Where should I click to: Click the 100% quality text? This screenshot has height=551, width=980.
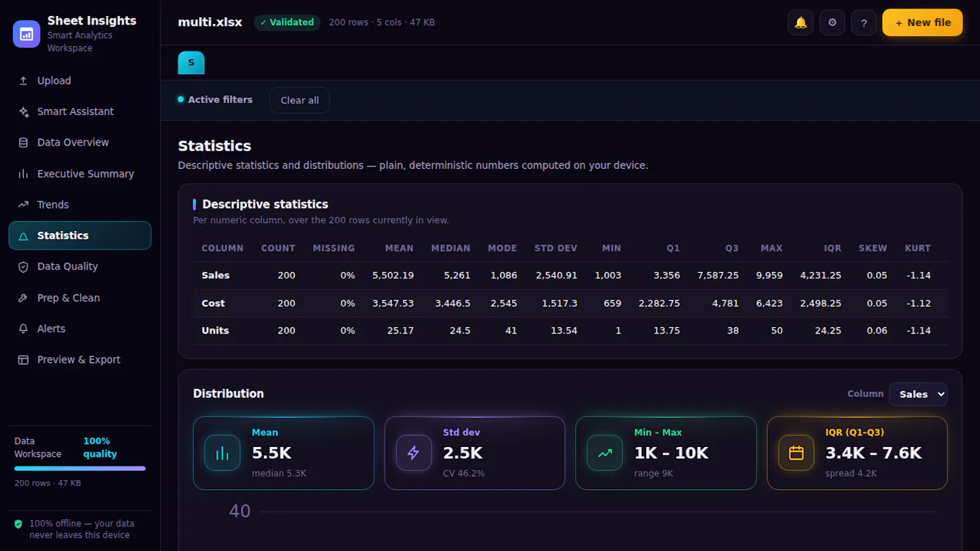coord(100,448)
